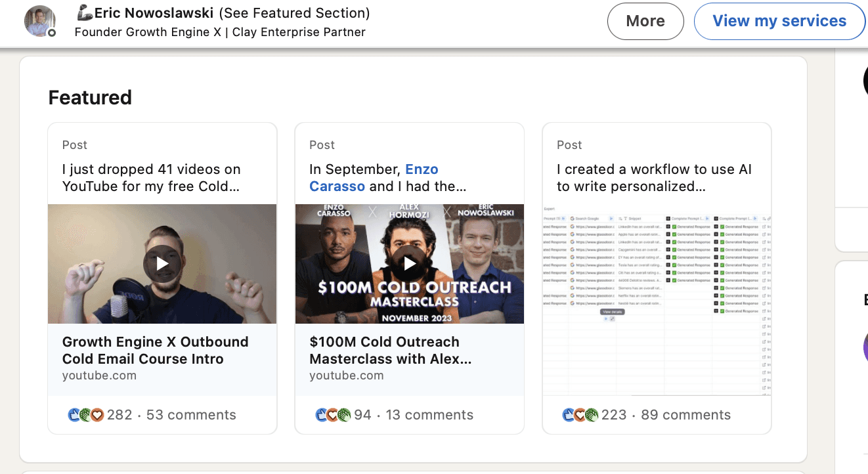Click the Post label above the AI workflow text

coord(569,145)
